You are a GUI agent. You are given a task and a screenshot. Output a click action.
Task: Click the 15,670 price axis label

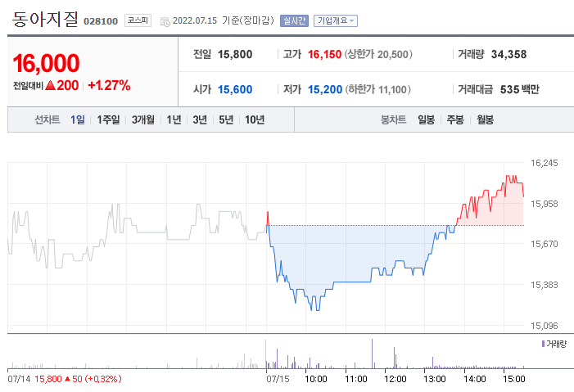(x=545, y=244)
